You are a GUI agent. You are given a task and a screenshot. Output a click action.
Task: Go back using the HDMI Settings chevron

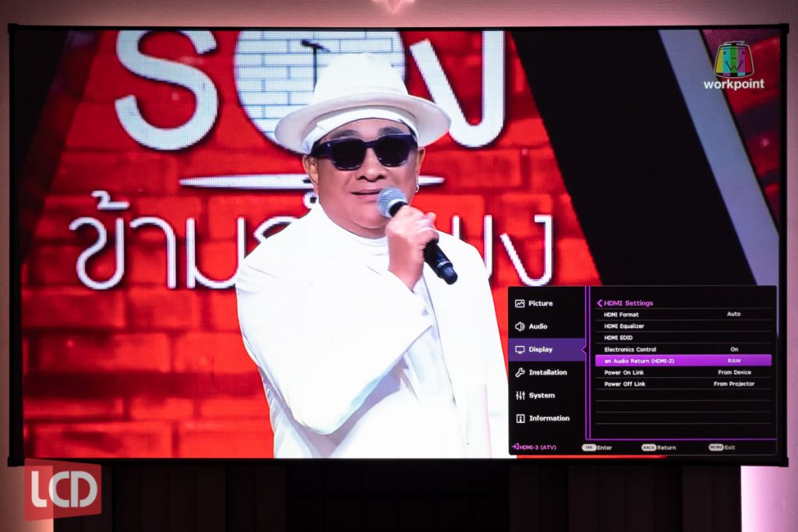pos(599,303)
